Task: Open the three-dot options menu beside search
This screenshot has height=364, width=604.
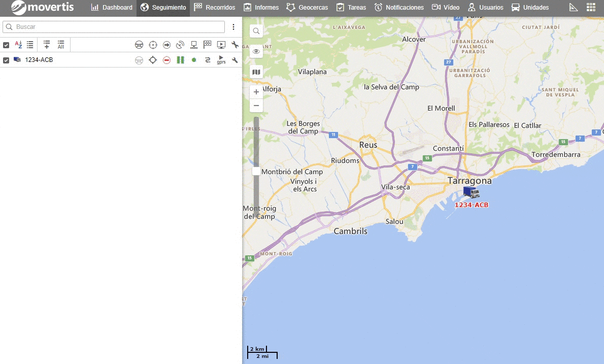Action: [233, 27]
